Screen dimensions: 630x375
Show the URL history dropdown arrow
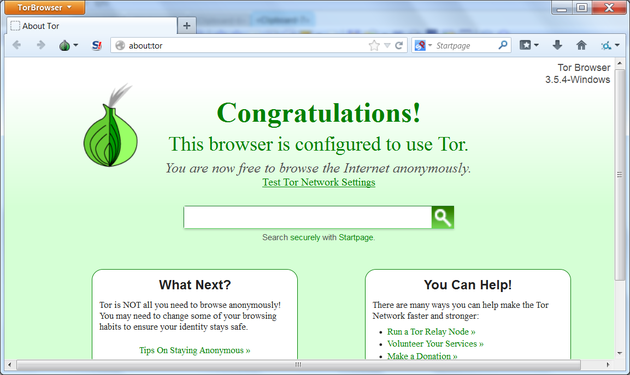[387, 45]
